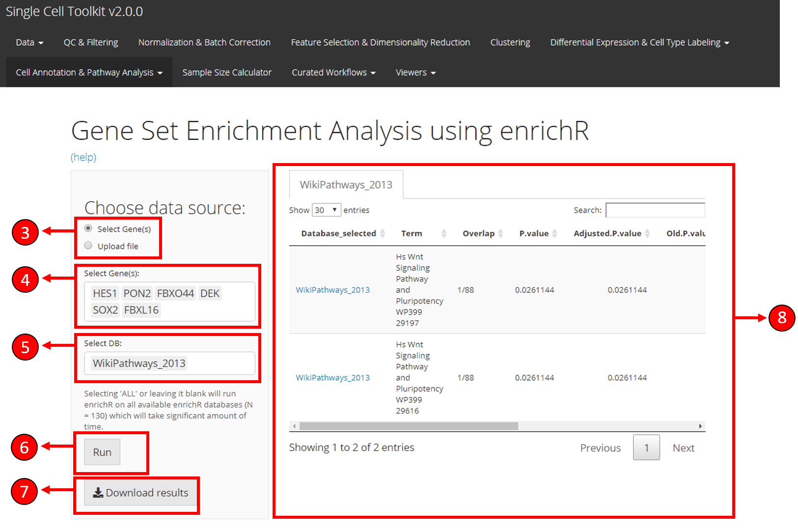Open Curated Workflows dropdown menu
The height and width of the screenshot is (532, 798).
[333, 73]
